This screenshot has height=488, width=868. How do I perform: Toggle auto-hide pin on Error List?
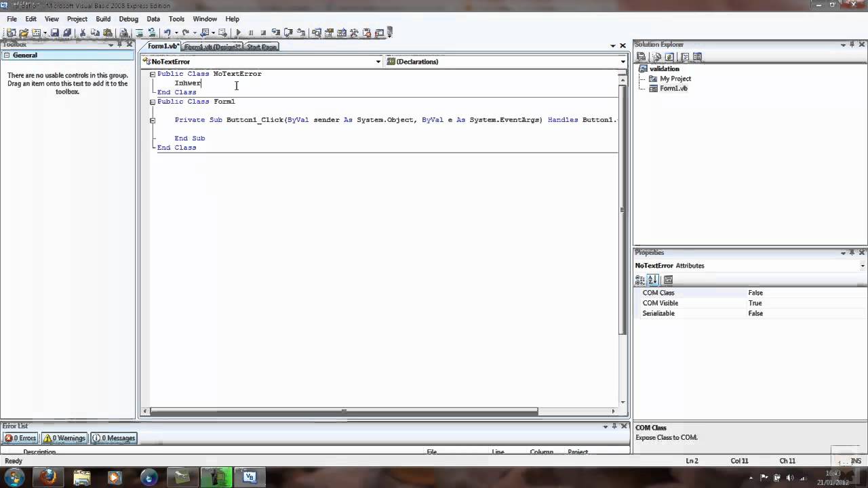pyautogui.click(x=614, y=426)
